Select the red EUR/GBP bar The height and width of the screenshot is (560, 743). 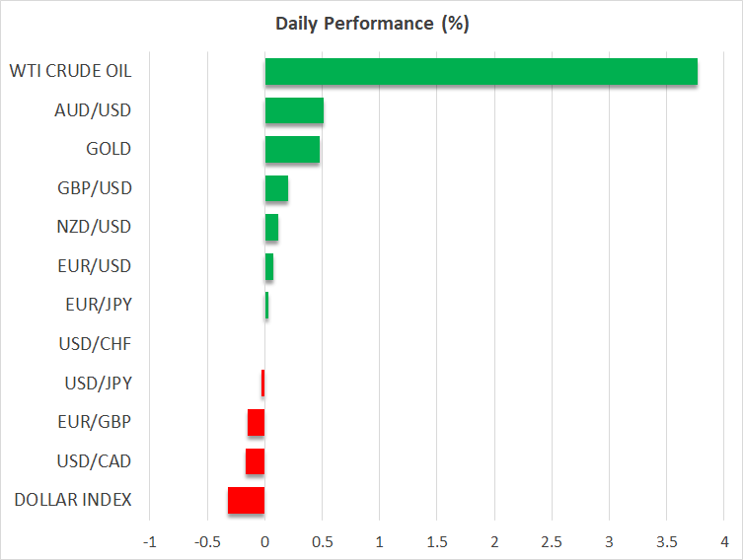257,423
